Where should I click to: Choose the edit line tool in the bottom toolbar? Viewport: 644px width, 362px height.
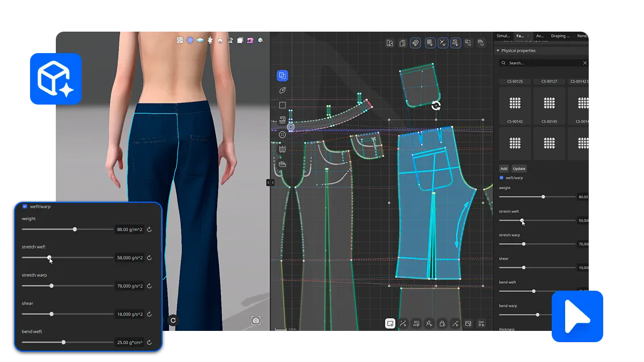click(403, 323)
